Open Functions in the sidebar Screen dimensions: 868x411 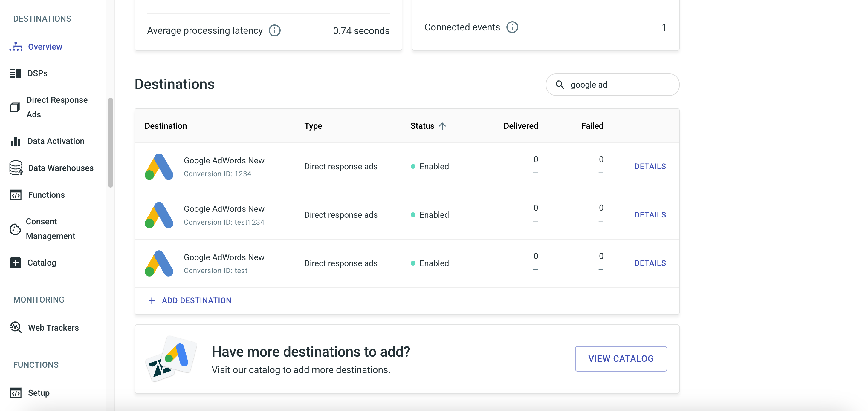46,194
